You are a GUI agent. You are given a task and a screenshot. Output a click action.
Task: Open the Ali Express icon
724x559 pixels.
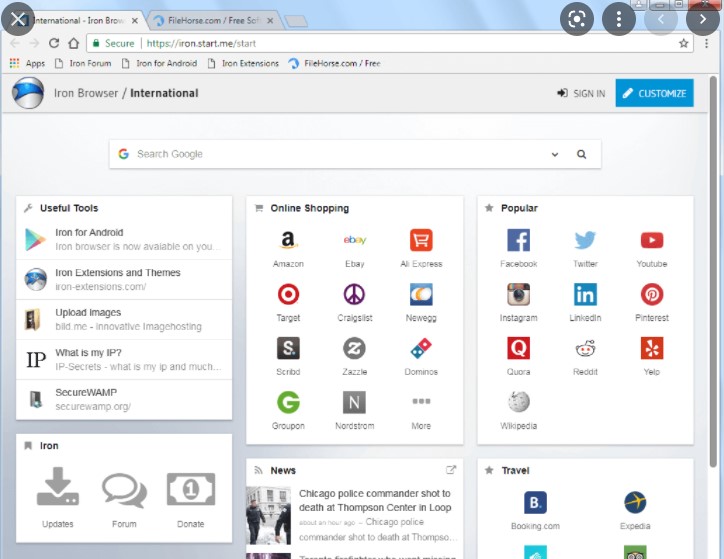click(421, 240)
